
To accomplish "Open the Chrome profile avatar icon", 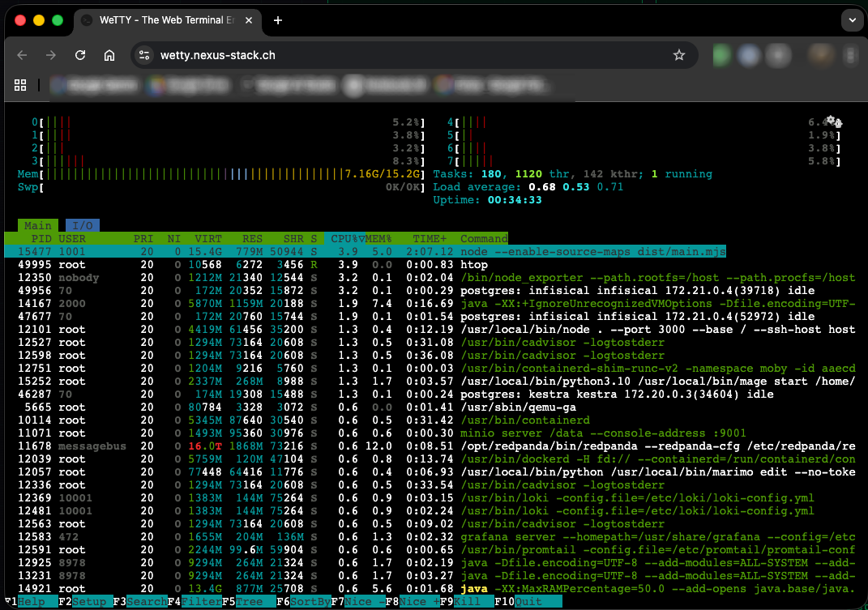I will tap(821, 55).
